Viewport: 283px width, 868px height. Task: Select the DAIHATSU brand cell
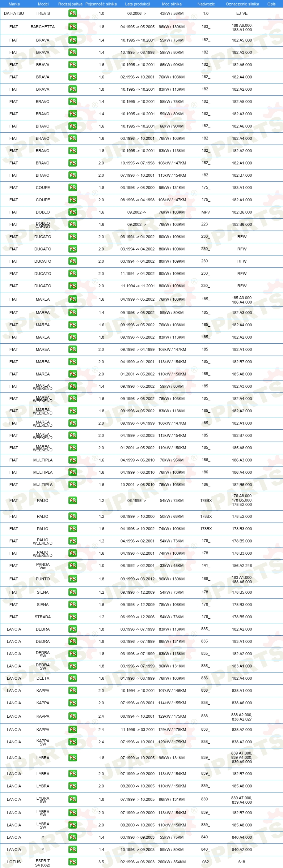pos(14,13)
